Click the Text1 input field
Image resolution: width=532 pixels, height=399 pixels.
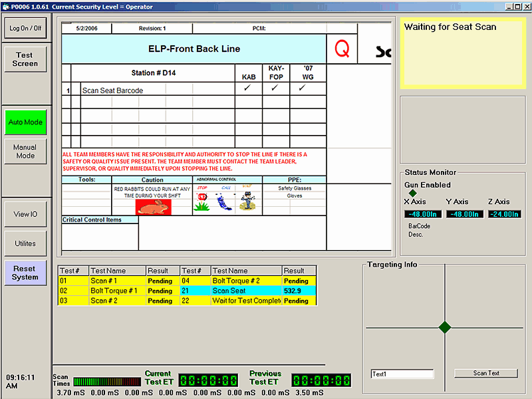pyautogui.click(x=402, y=374)
